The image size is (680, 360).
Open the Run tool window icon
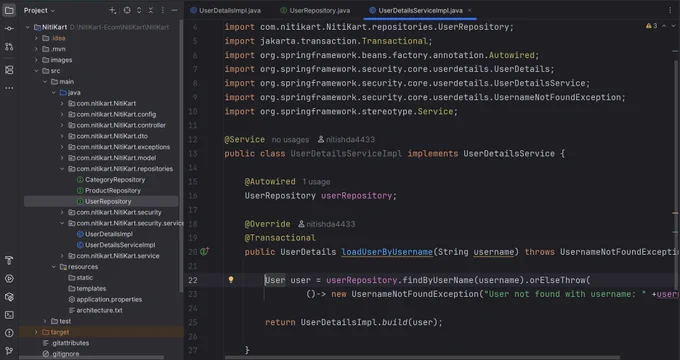[9, 278]
